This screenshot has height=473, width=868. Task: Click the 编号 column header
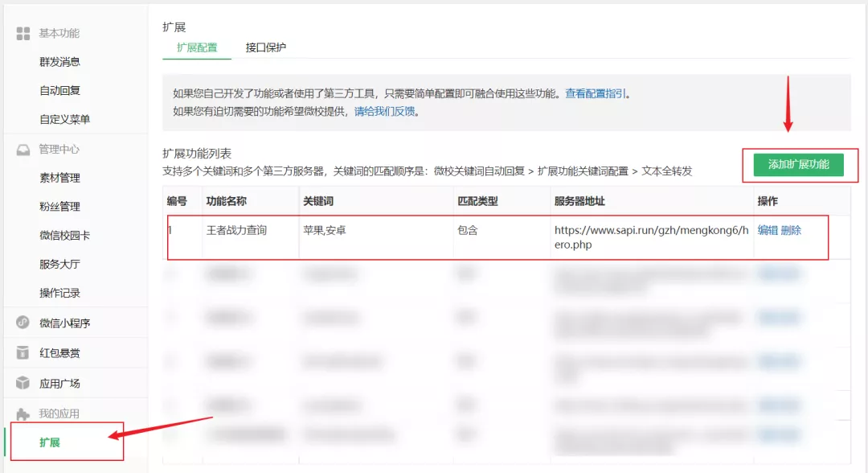177,201
